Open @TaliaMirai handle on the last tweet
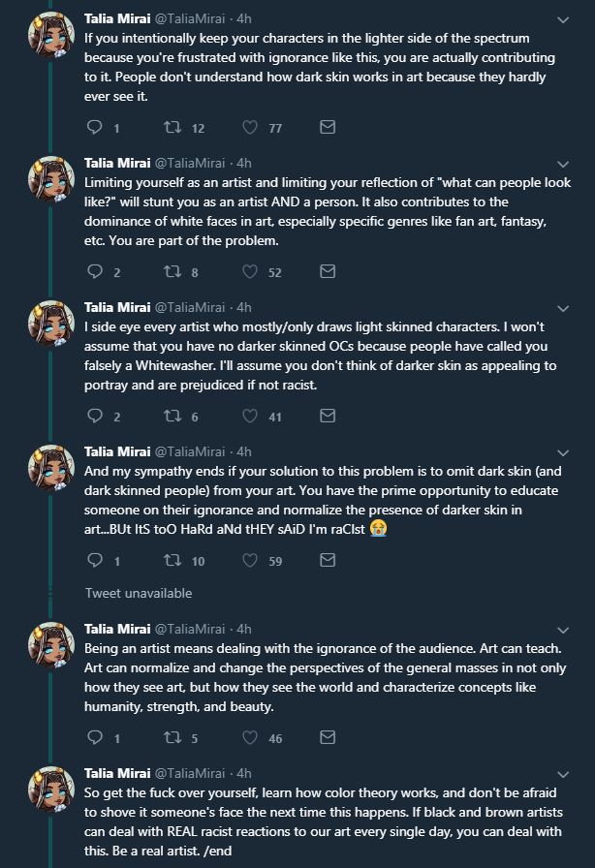This screenshot has width=595, height=868. [x=190, y=773]
